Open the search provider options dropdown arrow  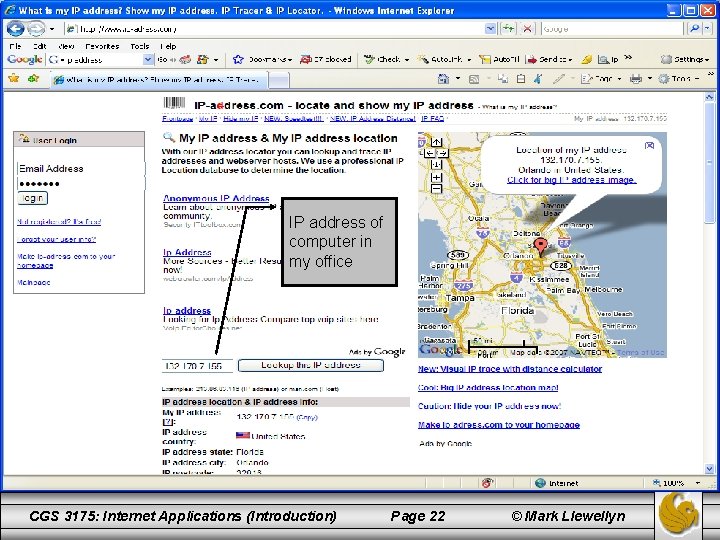tap(708, 29)
